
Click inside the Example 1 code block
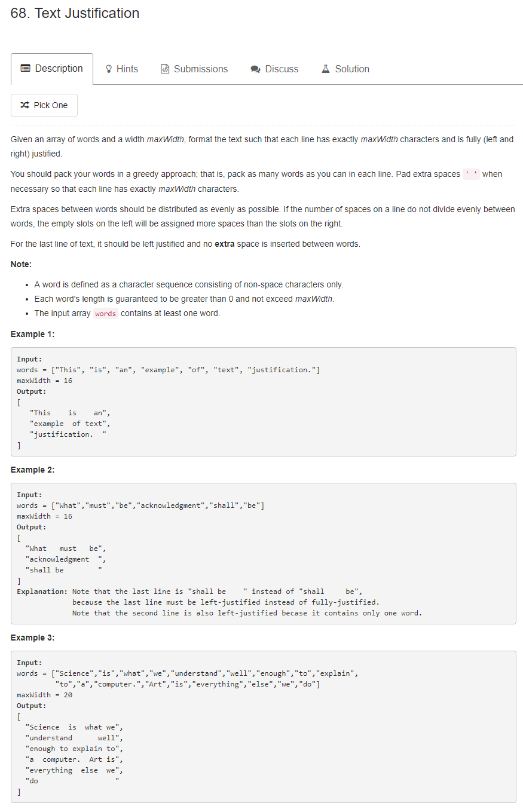click(264, 402)
